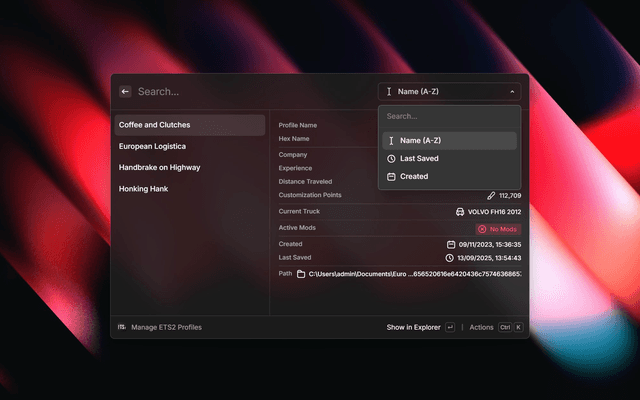Focus the main Search input field

click(x=250, y=91)
